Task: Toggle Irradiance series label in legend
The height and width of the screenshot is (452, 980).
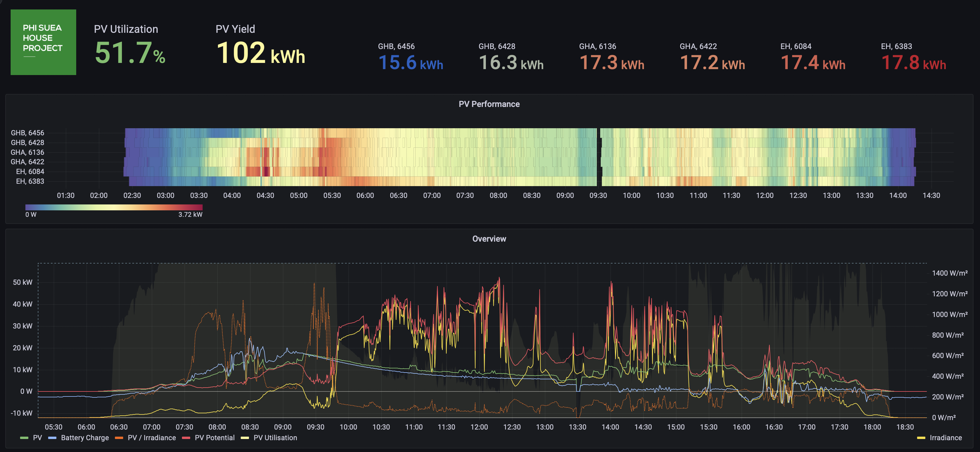Action: click(x=945, y=438)
